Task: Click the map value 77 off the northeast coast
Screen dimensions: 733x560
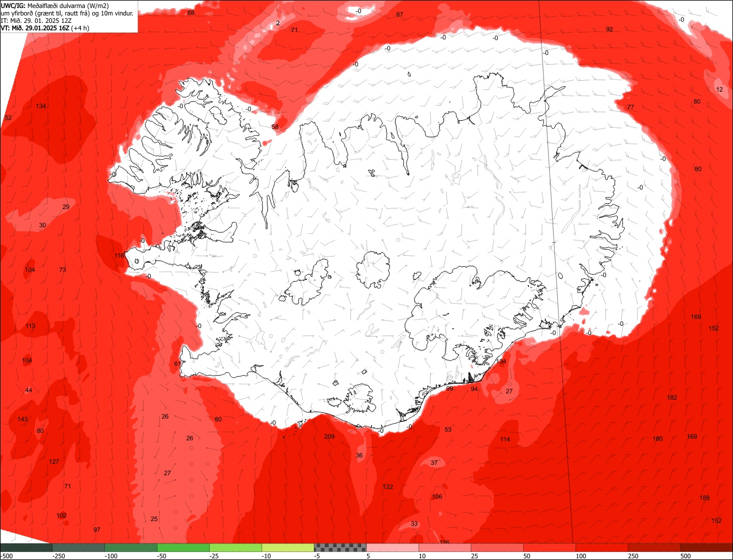Action: 630,107
